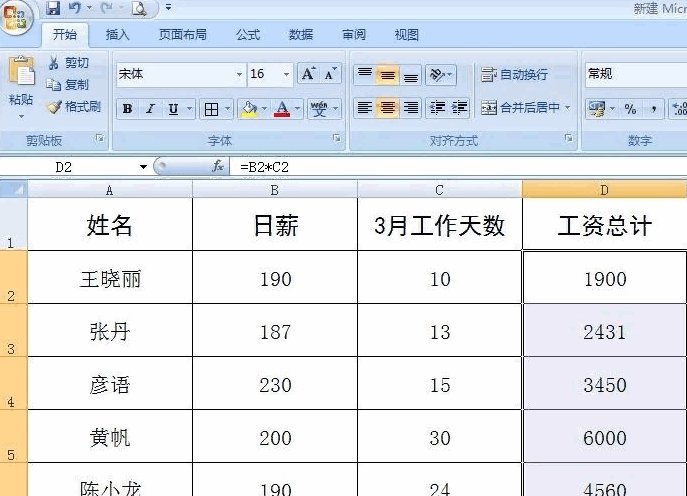Click 合并后居中 merge and center
Image resolution: width=687 pixels, height=496 pixels.
click(520, 108)
